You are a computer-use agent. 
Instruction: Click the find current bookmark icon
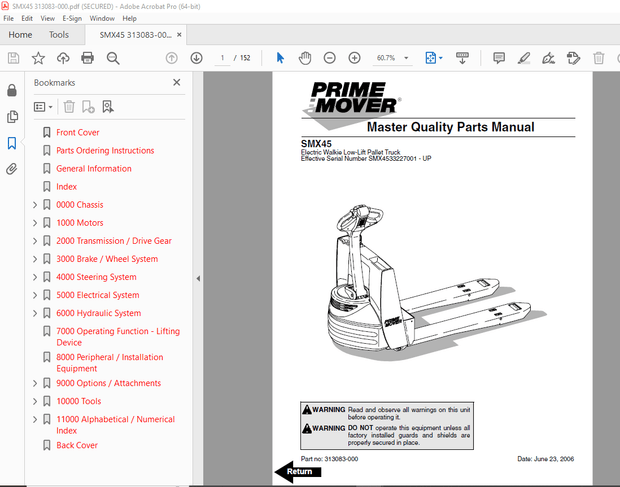click(x=108, y=107)
